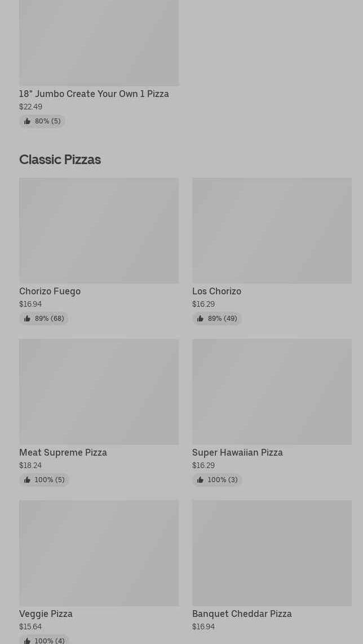Select Meat Supreme Pizza title
Image resolution: width=363 pixels, height=644 pixels.
click(x=63, y=452)
